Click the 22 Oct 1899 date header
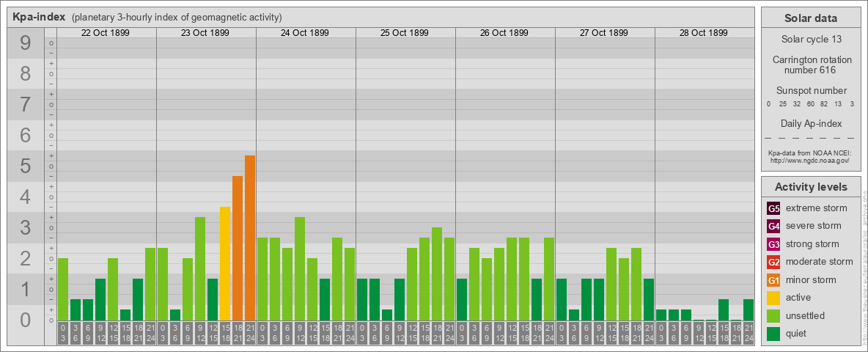Screen dimensions: 868x352 coord(105,33)
